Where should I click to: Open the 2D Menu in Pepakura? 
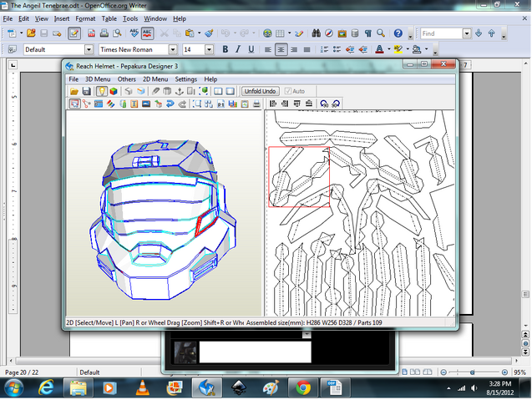point(155,79)
